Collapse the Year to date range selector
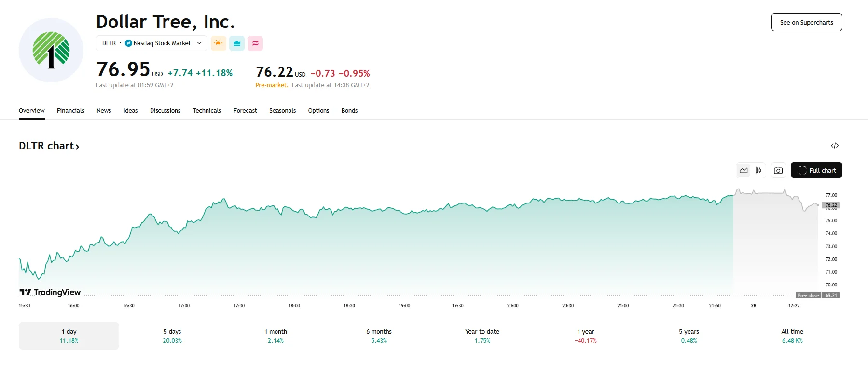Image resolution: width=868 pixels, height=365 pixels. click(x=482, y=335)
